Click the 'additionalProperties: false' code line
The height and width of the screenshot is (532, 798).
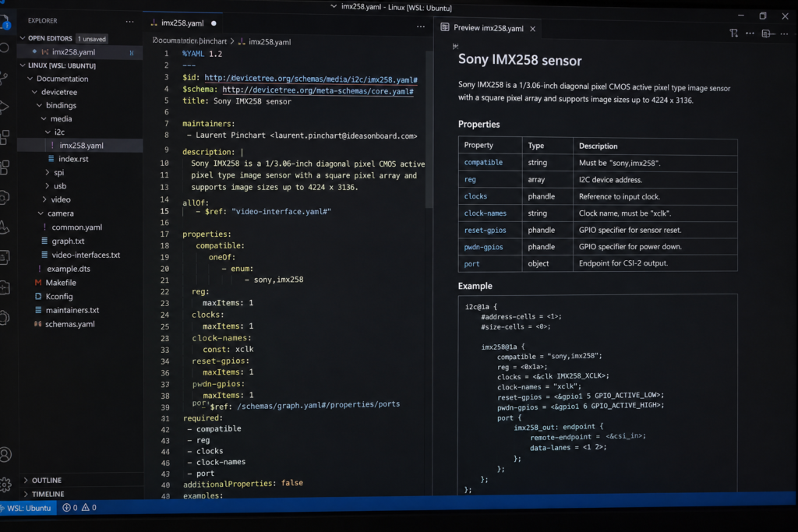[x=243, y=483]
